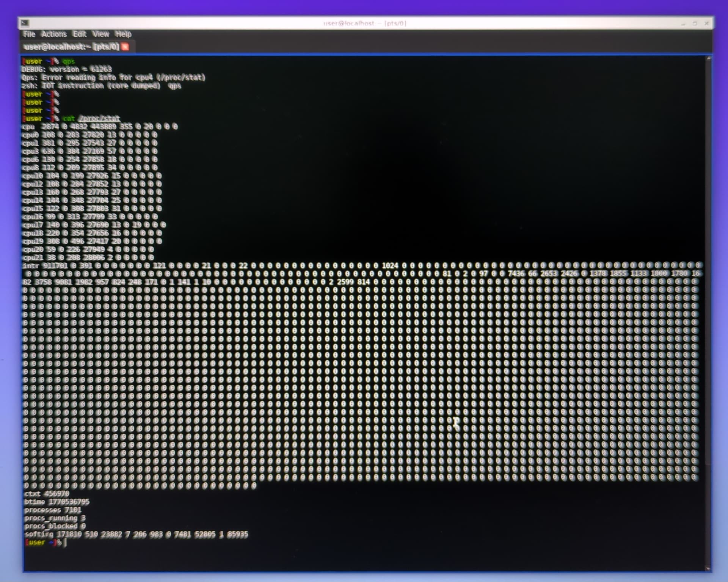Open the Actions menu
728x582 pixels.
click(x=54, y=34)
